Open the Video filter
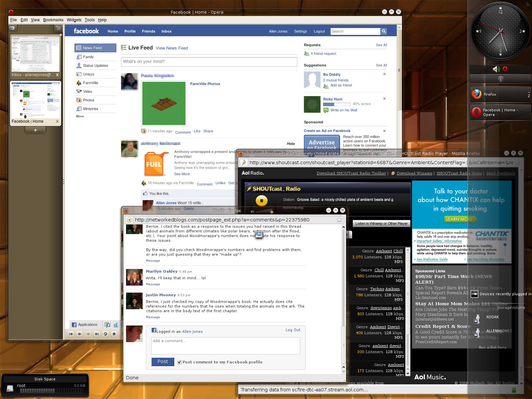Screen dimensions: 532x399 87,91
